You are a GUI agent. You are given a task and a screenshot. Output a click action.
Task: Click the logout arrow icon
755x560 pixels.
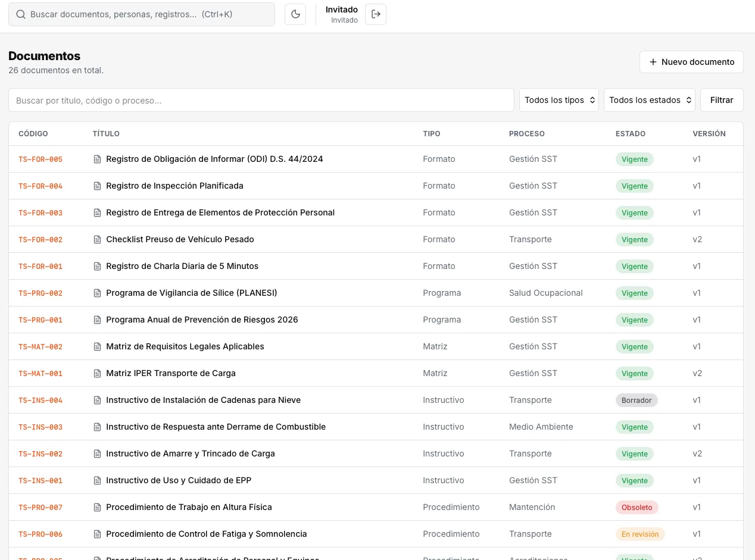376,14
